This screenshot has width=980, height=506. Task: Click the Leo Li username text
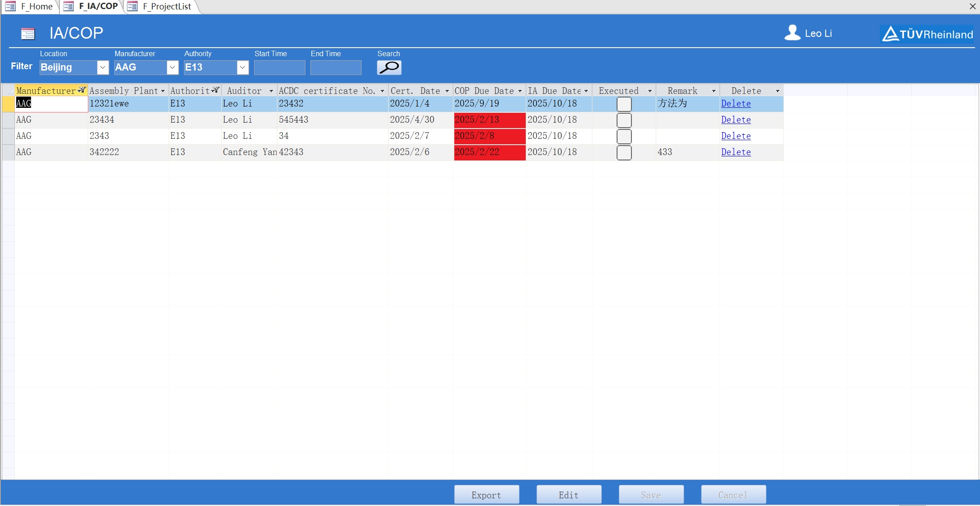click(818, 34)
